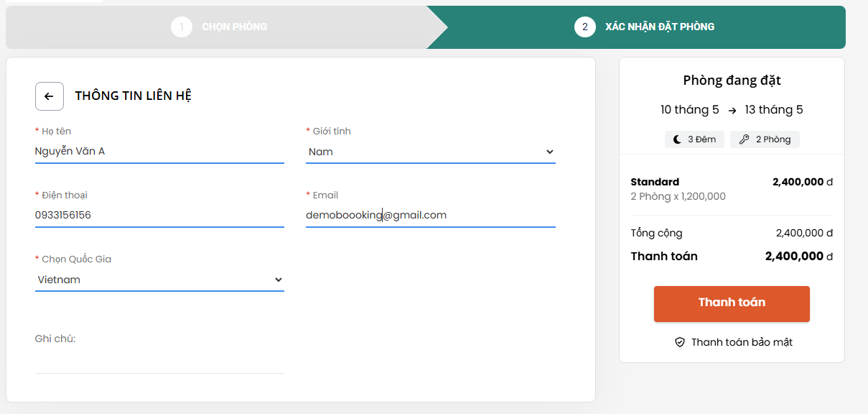The width and height of the screenshot is (868, 414).
Task: Click the moon icon beside 3 Đêm
Action: click(677, 139)
